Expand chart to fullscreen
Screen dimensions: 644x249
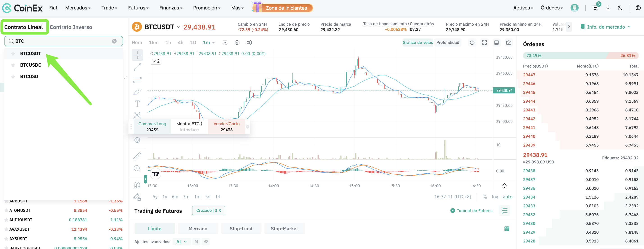click(484, 43)
